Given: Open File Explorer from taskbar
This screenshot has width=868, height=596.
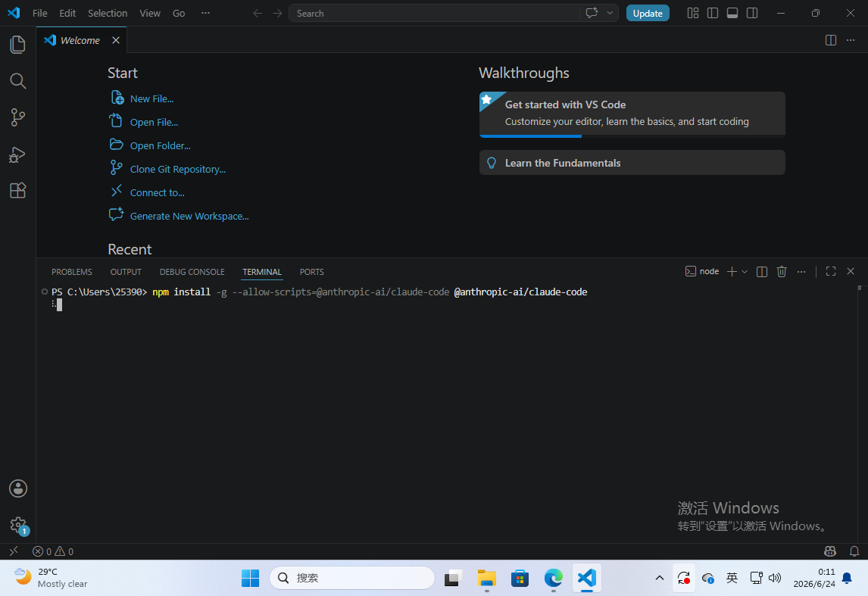Looking at the screenshot, I should (486, 578).
